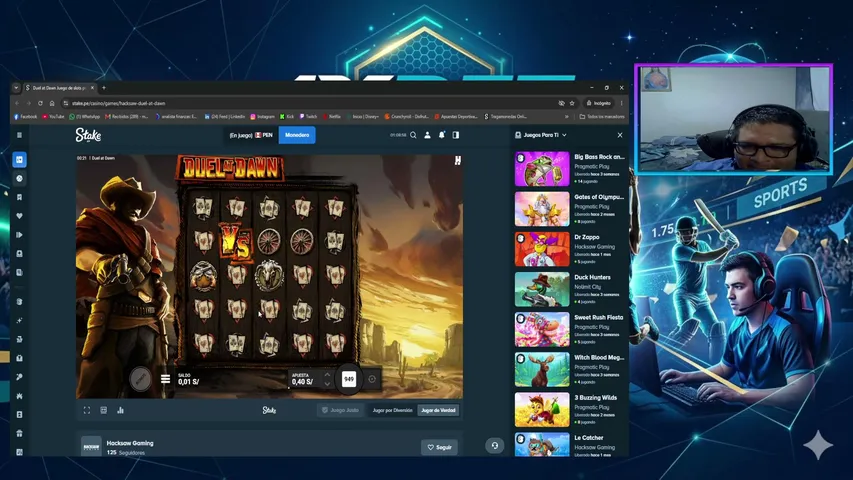Screen dimensions: 853x480
Task: Open the Twitch bookmark
Action: [308, 116]
